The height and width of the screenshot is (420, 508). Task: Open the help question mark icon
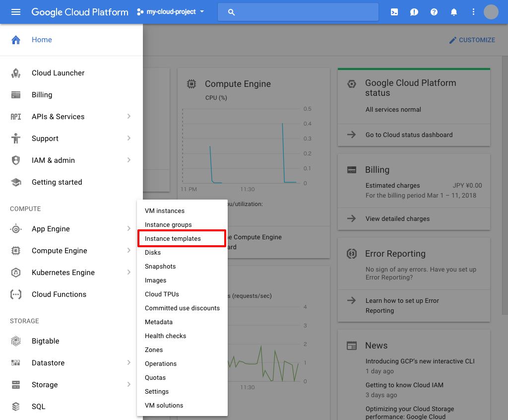pos(434,12)
